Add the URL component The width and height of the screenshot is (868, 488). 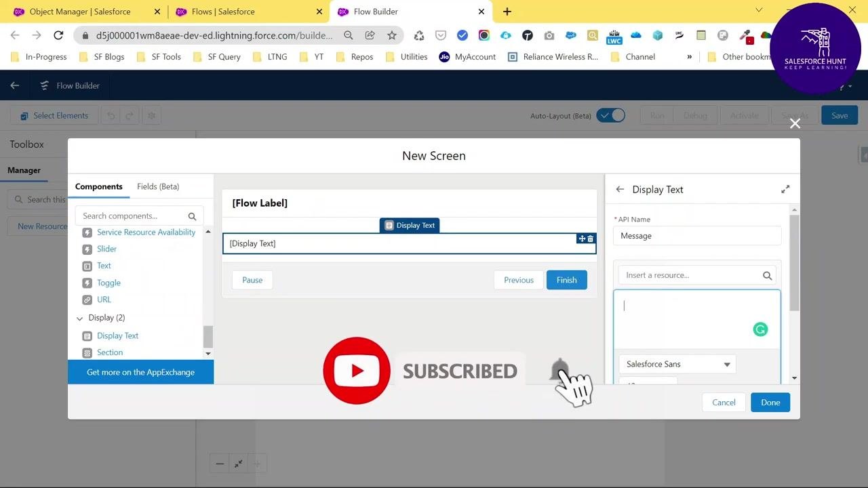(x=104, y=300)
